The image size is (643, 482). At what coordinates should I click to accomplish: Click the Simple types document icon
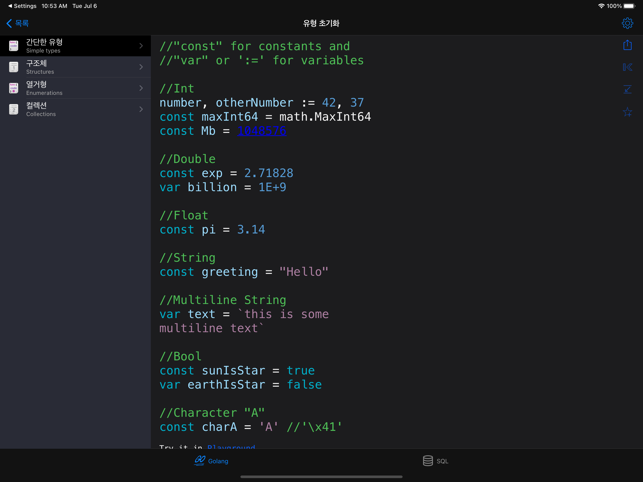click(14, 46)
